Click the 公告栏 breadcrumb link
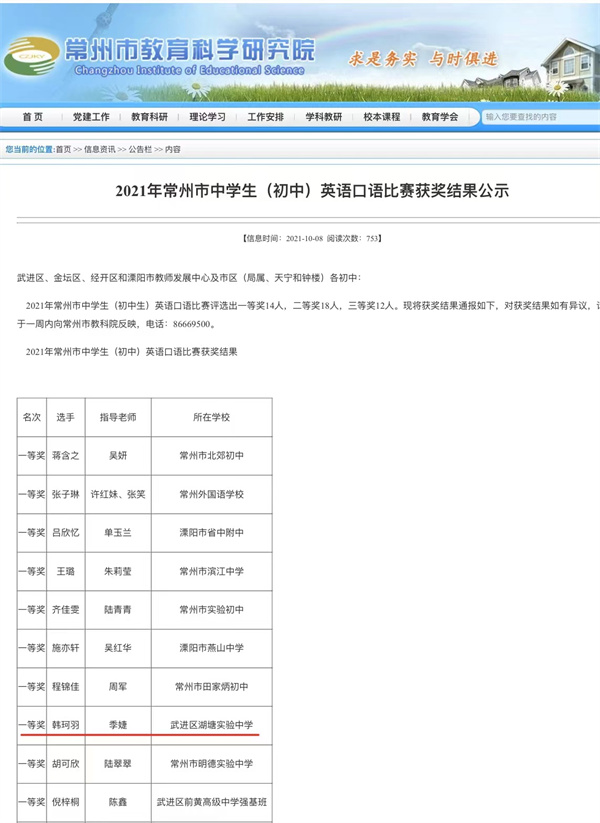 [140, 150]
